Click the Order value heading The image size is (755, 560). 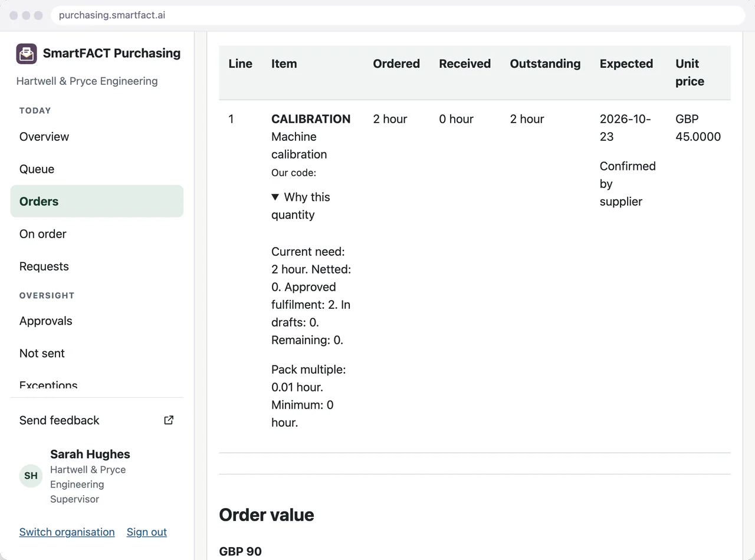(x=267, y=515)
